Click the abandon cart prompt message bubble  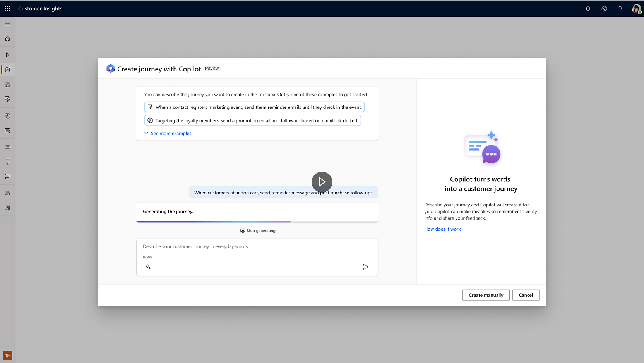click(283, 193)
